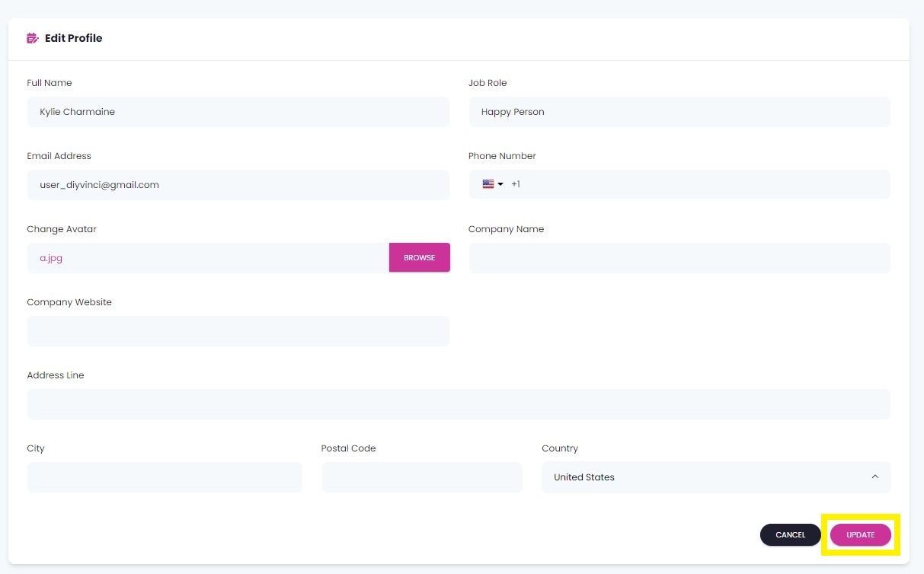Image resolution: width=924 pixels, height=574 pixels.
Task: Expand the Country dropdown showing United States
Action: click(716, 477)
